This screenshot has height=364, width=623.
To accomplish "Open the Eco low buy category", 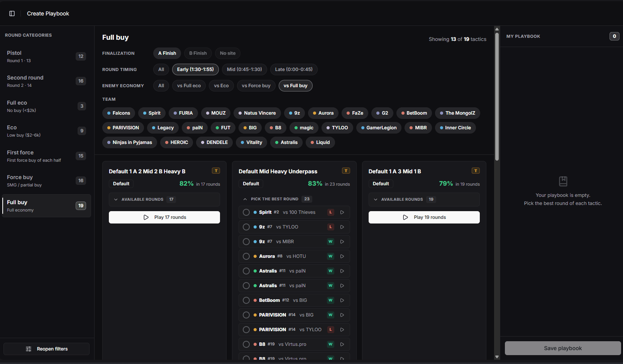I will 47,131.
